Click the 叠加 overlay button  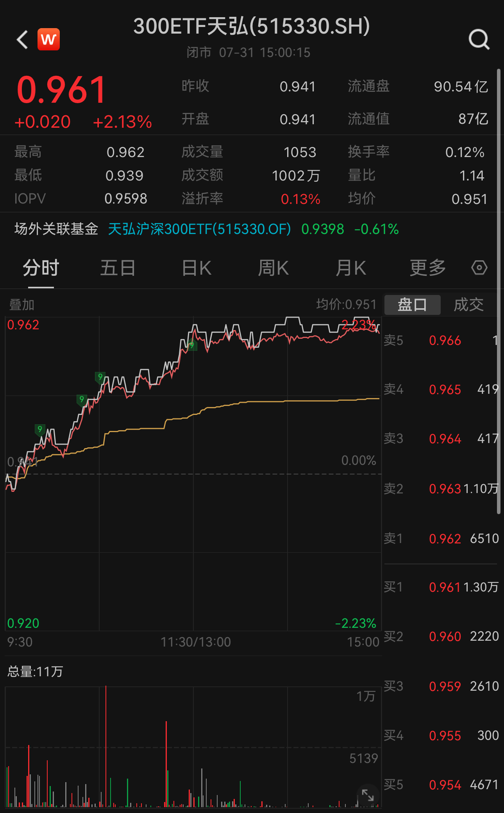click(x=22, y=305)
